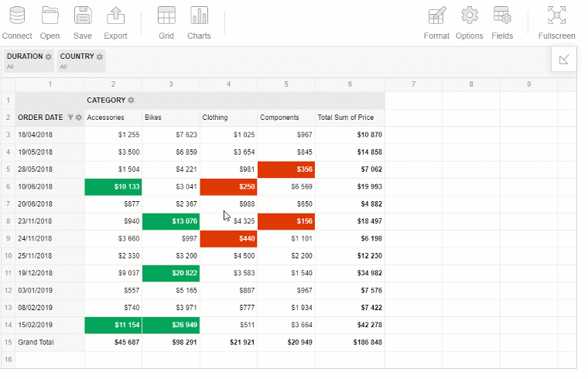The width and height of the screenshot is (588, 379).
Task: Open the Format menu icon
Action: pyautogui.click(x=437, y=15)
